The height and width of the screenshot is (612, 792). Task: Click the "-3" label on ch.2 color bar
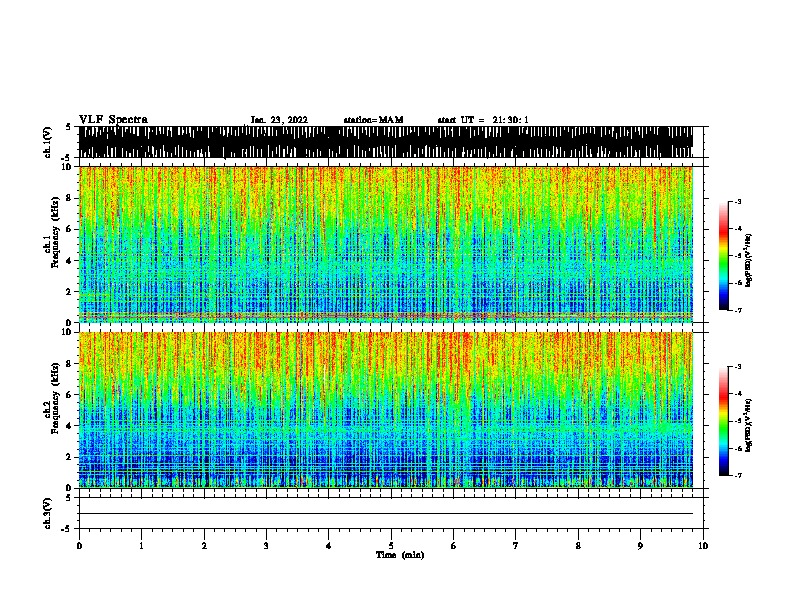pyautogui.click(x=738, y=367)
